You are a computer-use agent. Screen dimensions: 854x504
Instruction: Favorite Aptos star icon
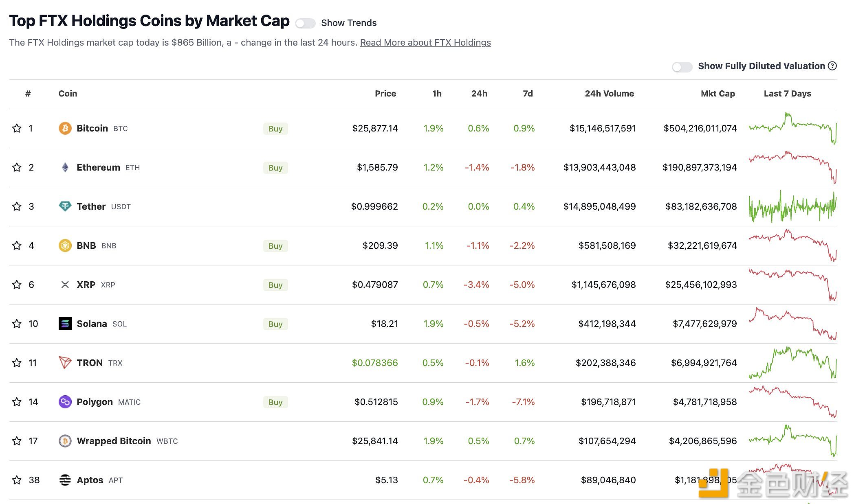(x=17, y=480)
